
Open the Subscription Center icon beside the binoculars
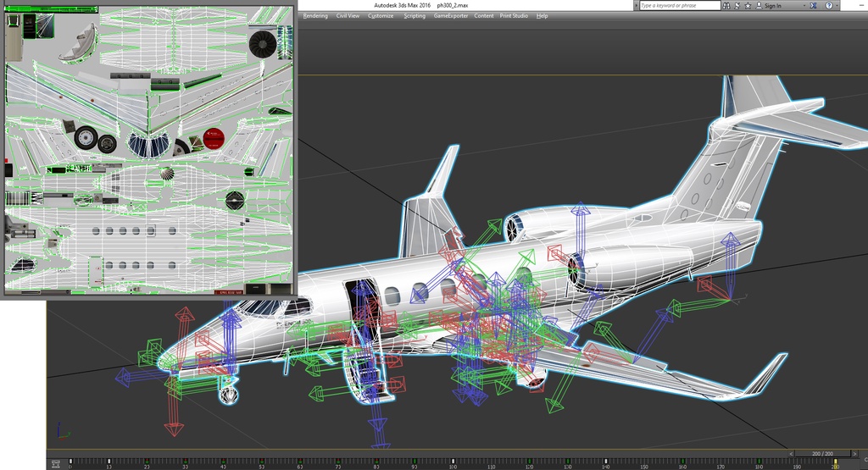(737, 5)
